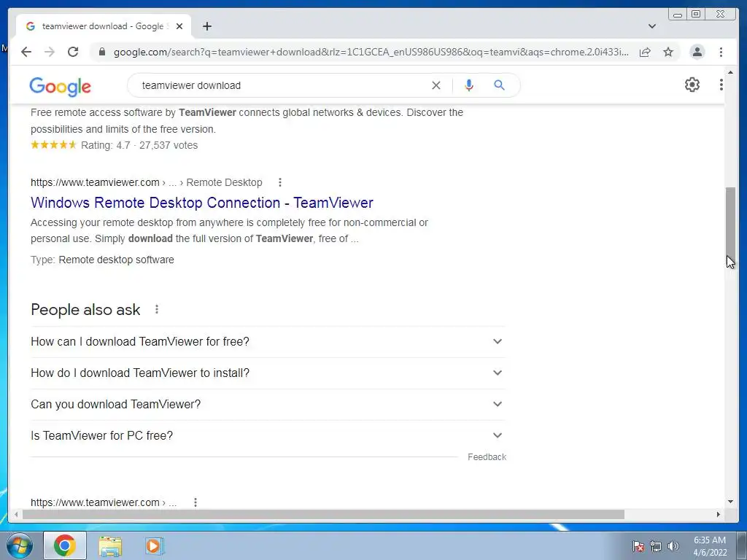Click the scroll down arrow of the page

(x=730, y=502)
